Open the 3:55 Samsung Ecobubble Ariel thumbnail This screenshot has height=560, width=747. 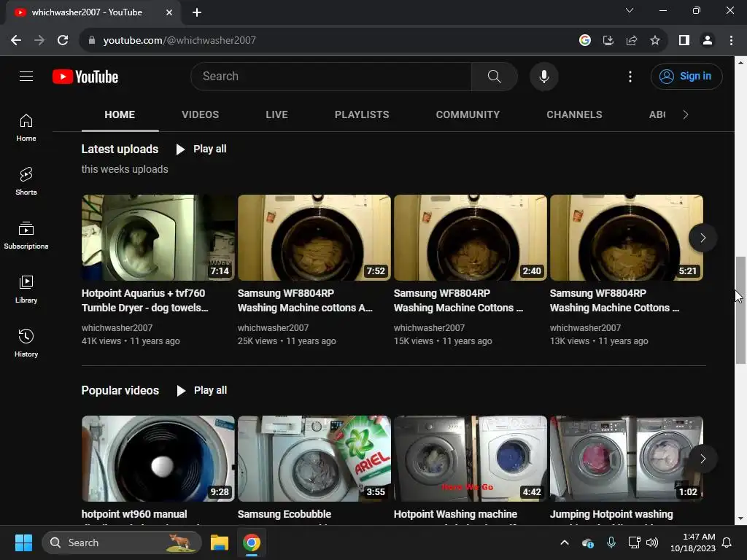pyautogui.click(x=314, y=459)
